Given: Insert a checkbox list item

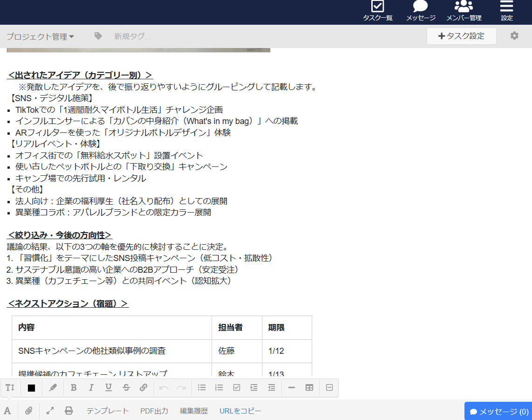Looking at the screenshot, I should coord(237,387).
